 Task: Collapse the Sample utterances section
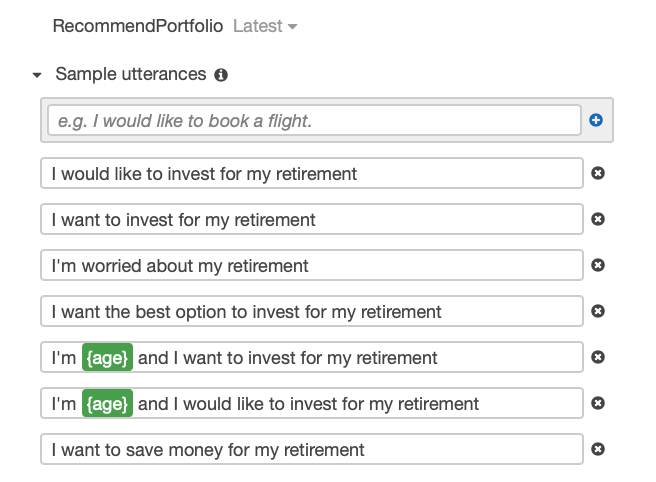tap(37, 75)
